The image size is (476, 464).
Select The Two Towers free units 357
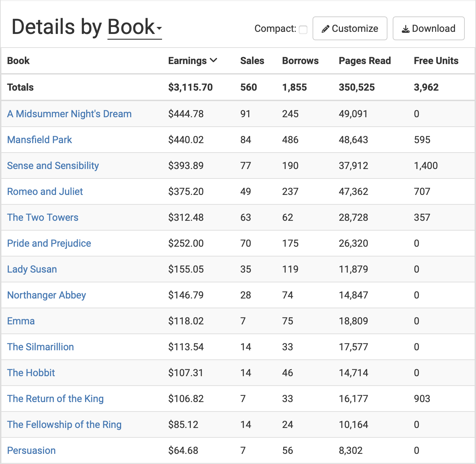coord(422,217)
